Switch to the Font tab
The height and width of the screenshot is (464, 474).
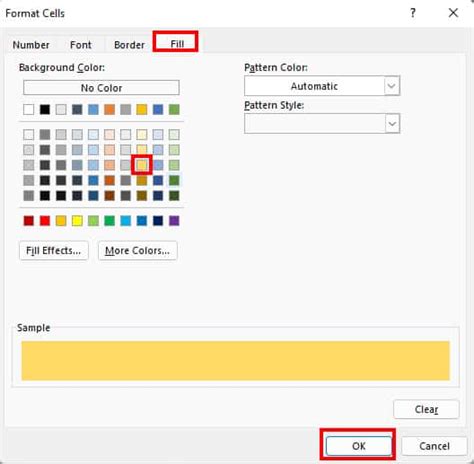pyautogui.click(x=80, y=45)
